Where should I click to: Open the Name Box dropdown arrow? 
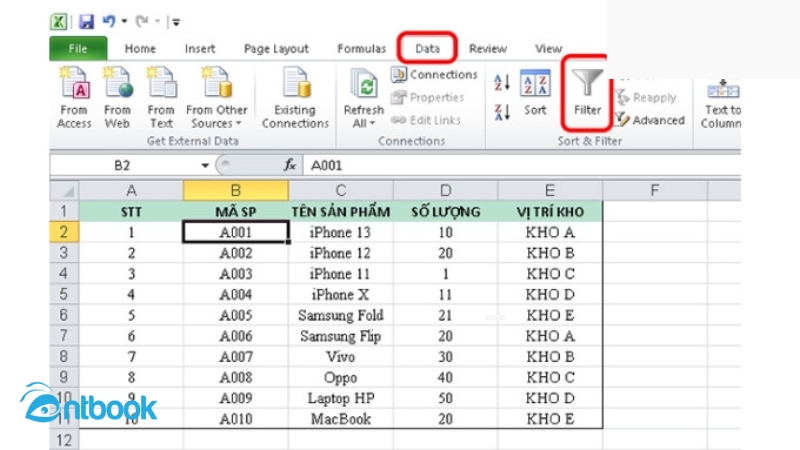205,165
